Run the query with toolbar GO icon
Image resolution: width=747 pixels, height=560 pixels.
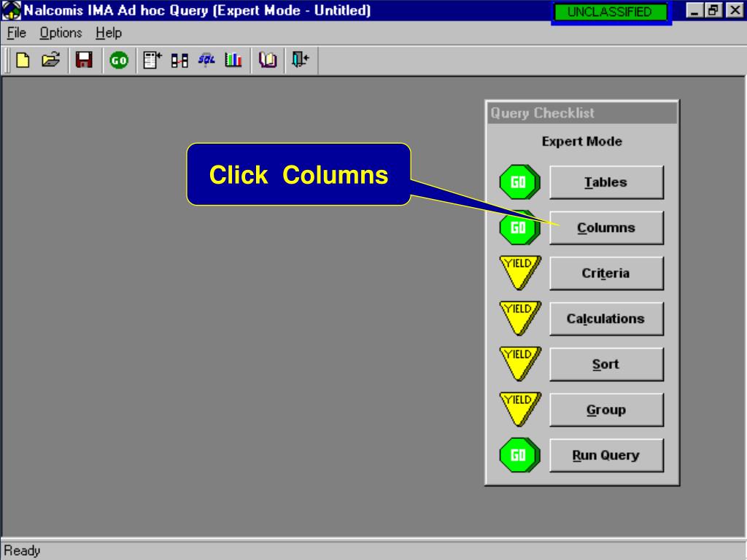119,61
